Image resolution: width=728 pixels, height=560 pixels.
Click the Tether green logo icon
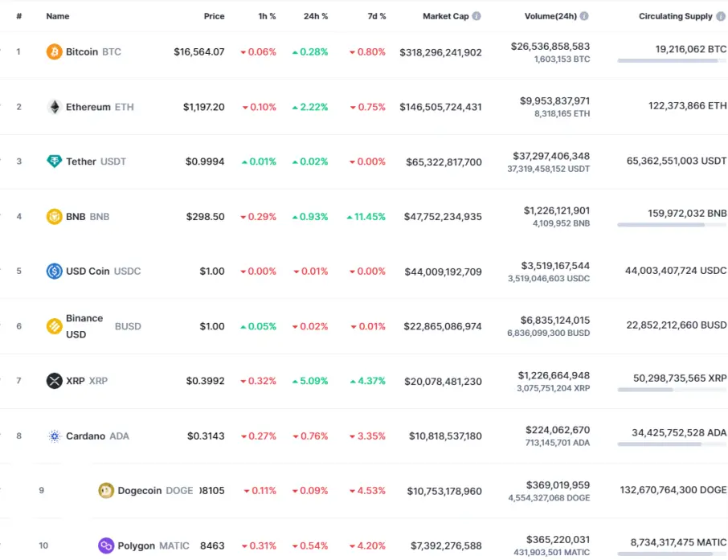[x=55, y=161]
